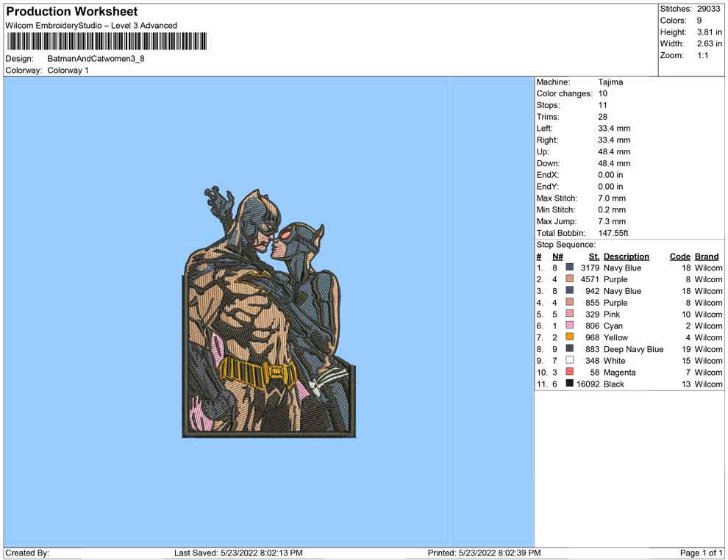Click the Black color swatch
This screenshot has height=560, width=728.
pyautogui.click(x=570, y=383)
